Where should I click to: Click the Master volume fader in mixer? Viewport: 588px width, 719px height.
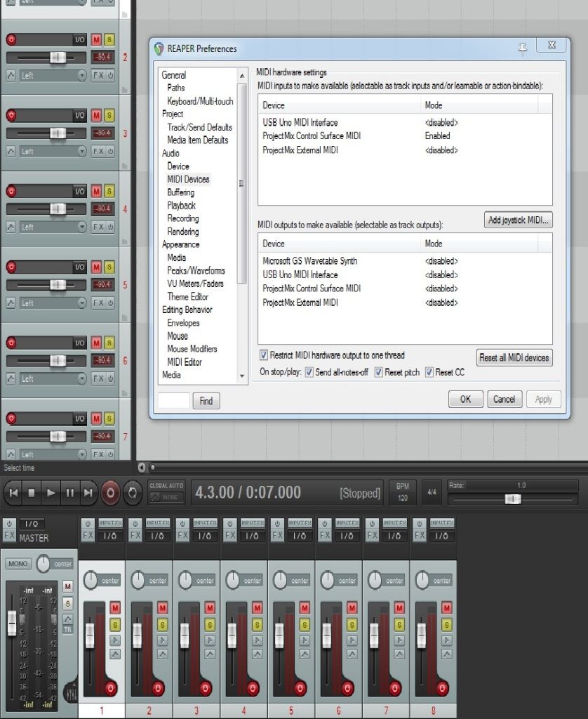click(x=12, y=624)
